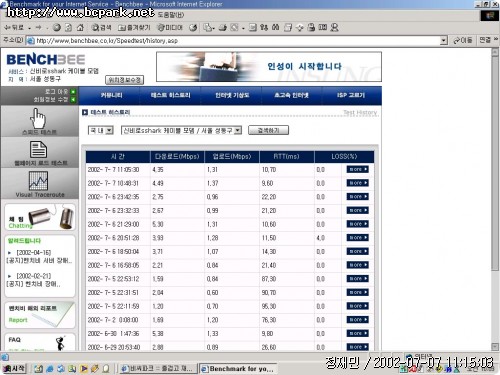Open the 국내 region dropdown
The height and width of the screenshot is (375, 500).
[101, 130]
